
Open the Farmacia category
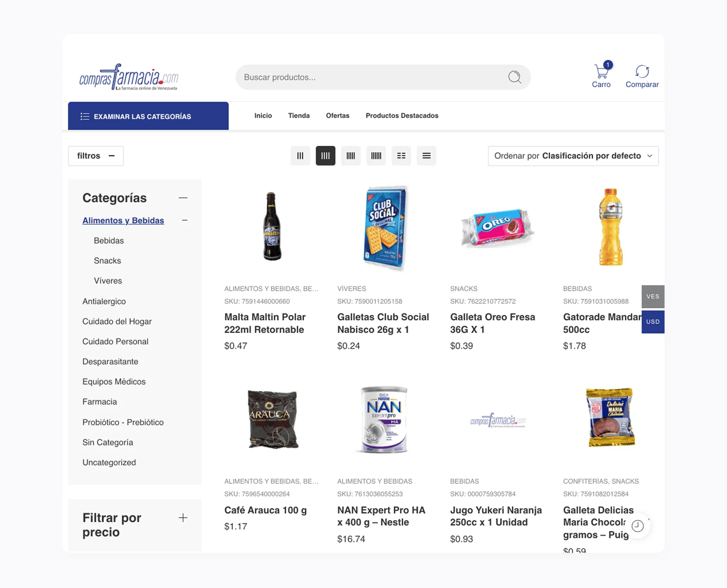(x=99, y=402)
